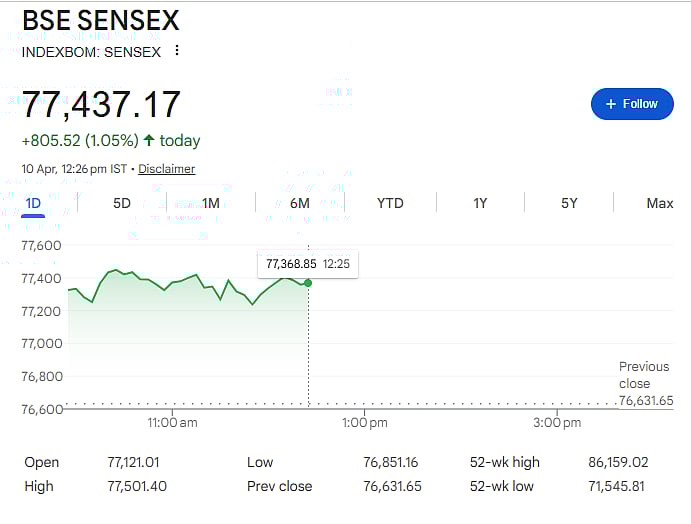Image resolution: width=691 pixels, height=524 pixels.
Task: Show the 6M chart range
Action: (x=300, y=204)
